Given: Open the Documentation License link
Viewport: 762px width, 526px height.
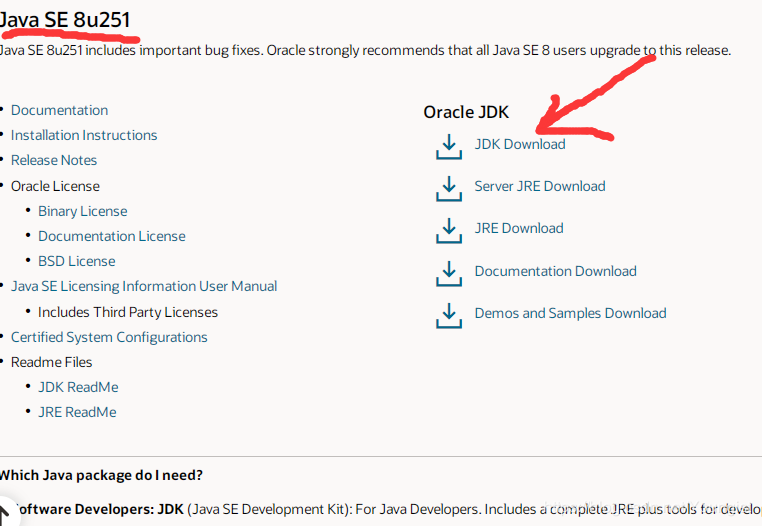Looking at the screenshot, I should [x=112, y=236].
